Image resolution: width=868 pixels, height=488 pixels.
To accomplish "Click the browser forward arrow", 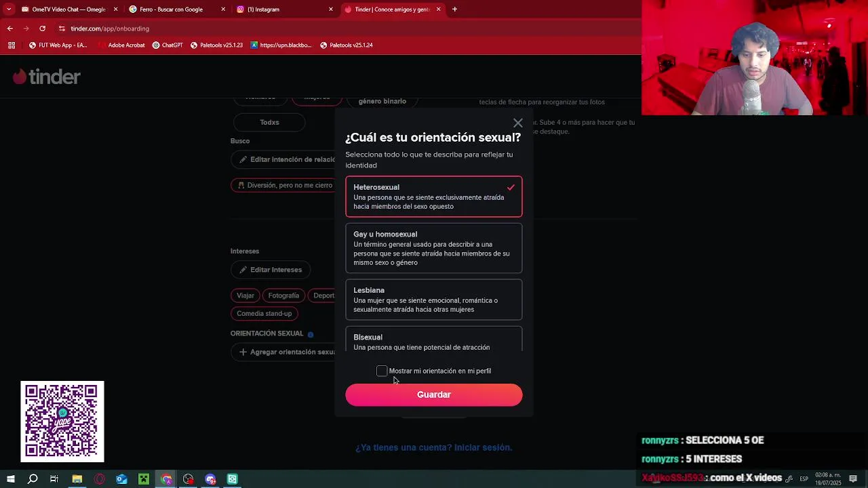I will pos(26,28).
